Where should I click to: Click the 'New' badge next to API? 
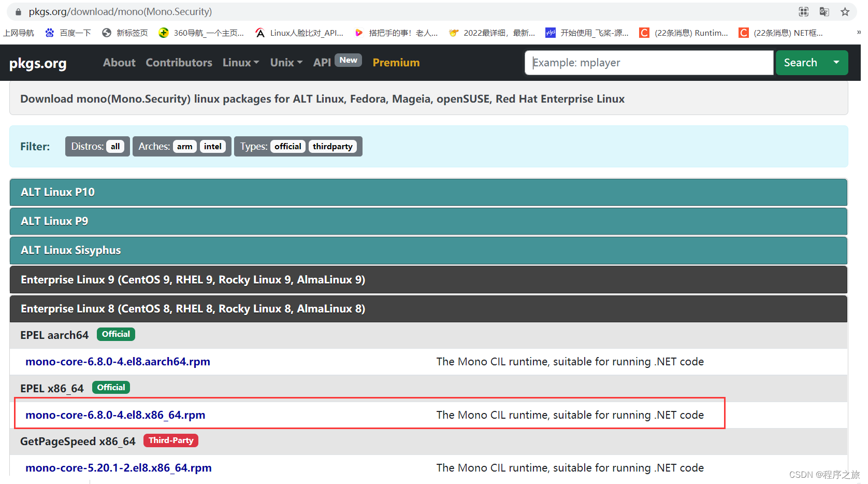[x=349, y=60]
